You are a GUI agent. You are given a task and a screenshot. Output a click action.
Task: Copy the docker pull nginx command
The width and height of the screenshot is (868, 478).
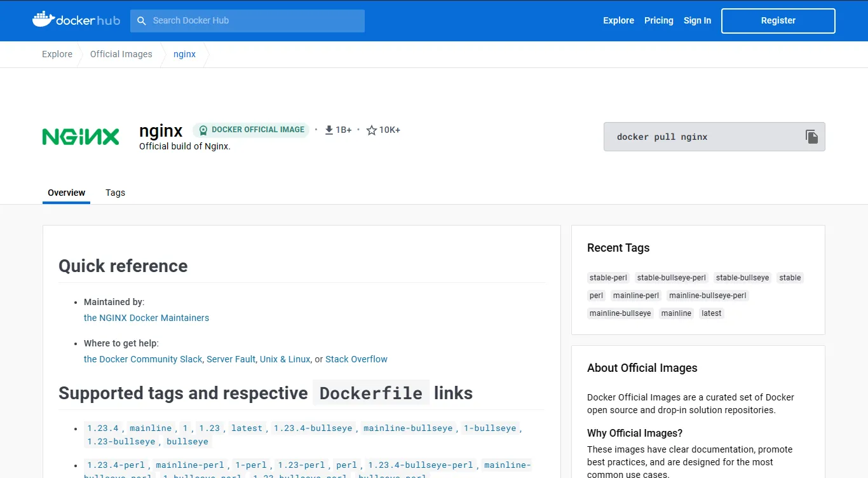(x=811, y=137)
